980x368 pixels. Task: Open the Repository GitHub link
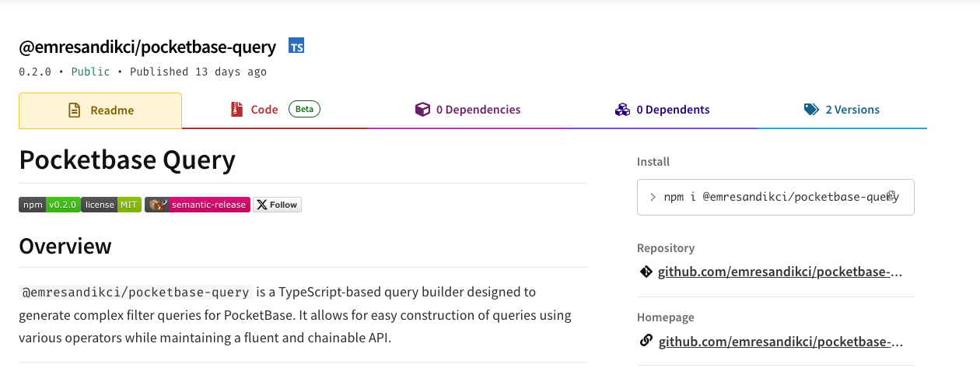pos(781,272)
